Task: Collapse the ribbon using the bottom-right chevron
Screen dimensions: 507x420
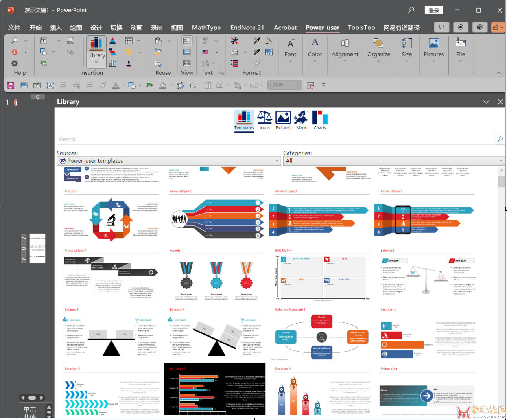Action: coord(499,73)
